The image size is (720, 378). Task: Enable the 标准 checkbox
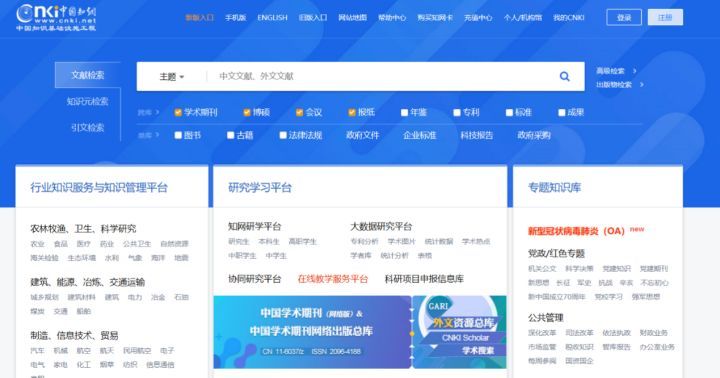[x=509, y=113]
